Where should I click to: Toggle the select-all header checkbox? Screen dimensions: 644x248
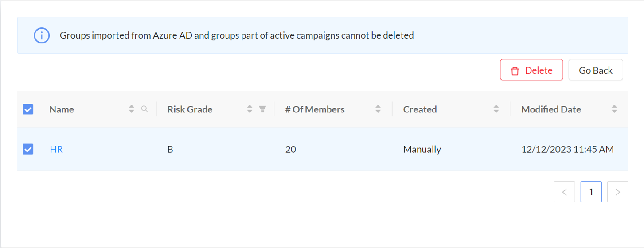coord(28,109)
